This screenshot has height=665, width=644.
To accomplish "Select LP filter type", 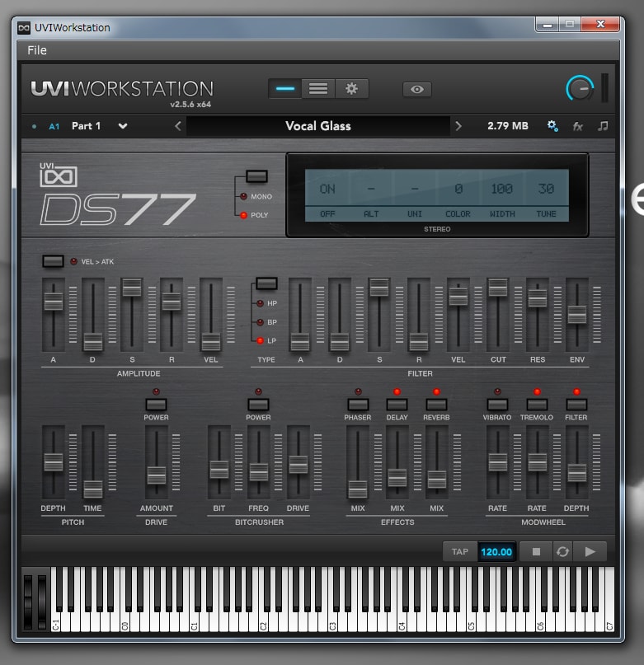I will coord(266,340).
